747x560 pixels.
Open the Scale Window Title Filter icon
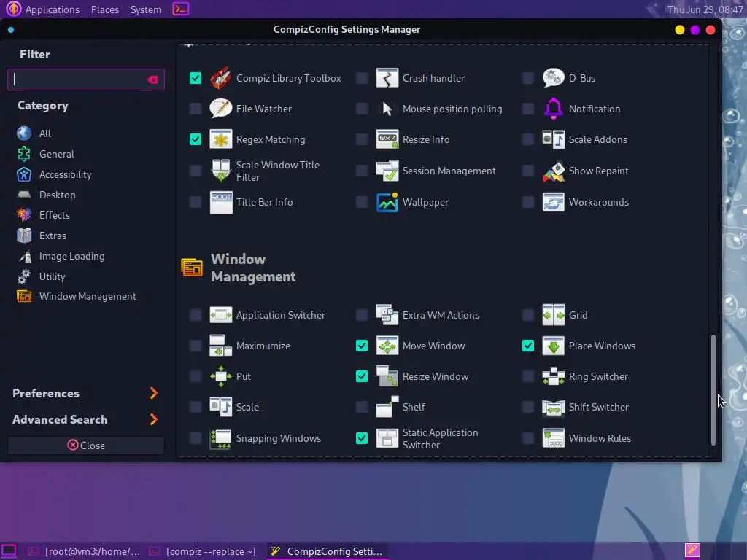220,171
